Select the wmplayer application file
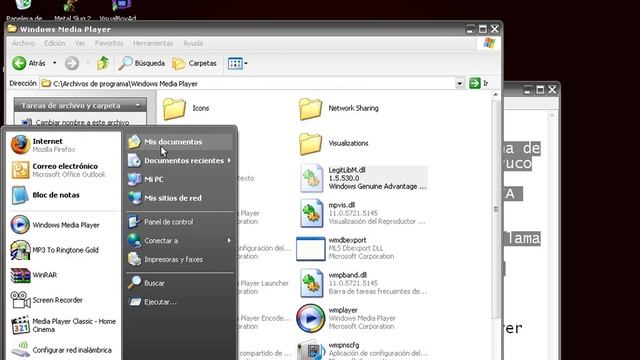 click(346, 318)
